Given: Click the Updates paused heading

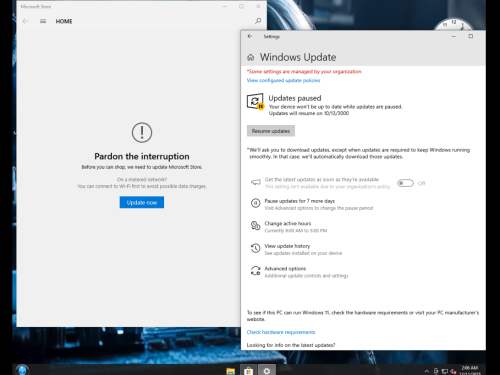Looking at the screenshot, I should (295, 98).
